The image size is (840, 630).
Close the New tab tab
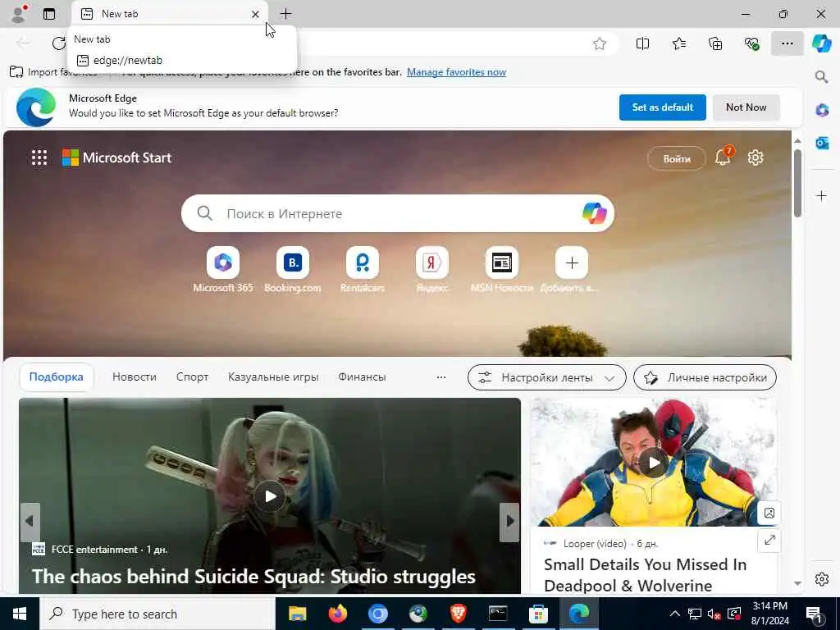256,15
